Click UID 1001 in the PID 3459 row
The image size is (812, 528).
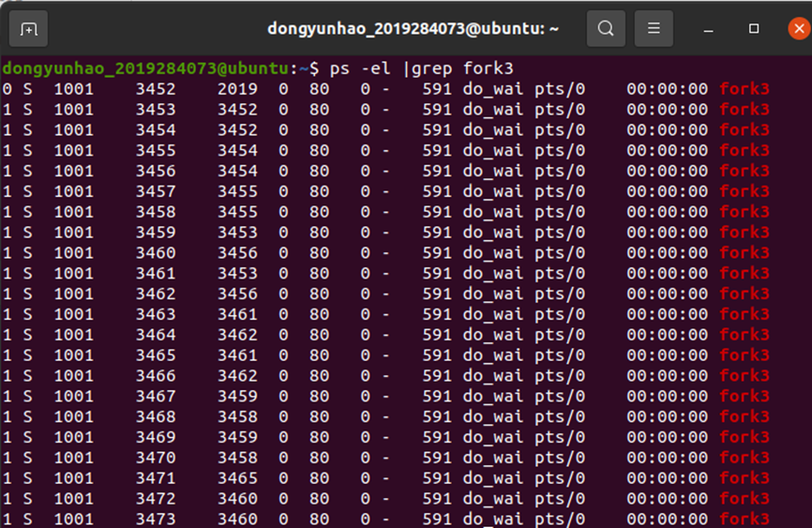tap(73, 233)
